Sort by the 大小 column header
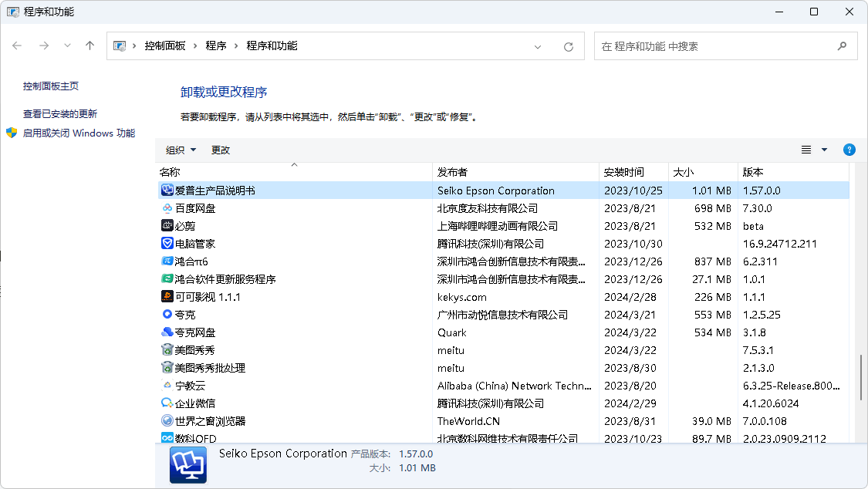The width and height of the screenshot is (868, 489). (x=703, y=172)
